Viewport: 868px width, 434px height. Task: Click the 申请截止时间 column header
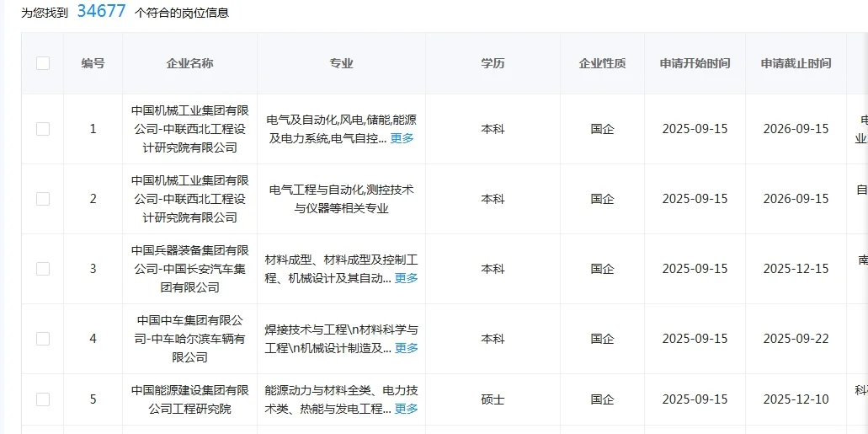(796, 63)
